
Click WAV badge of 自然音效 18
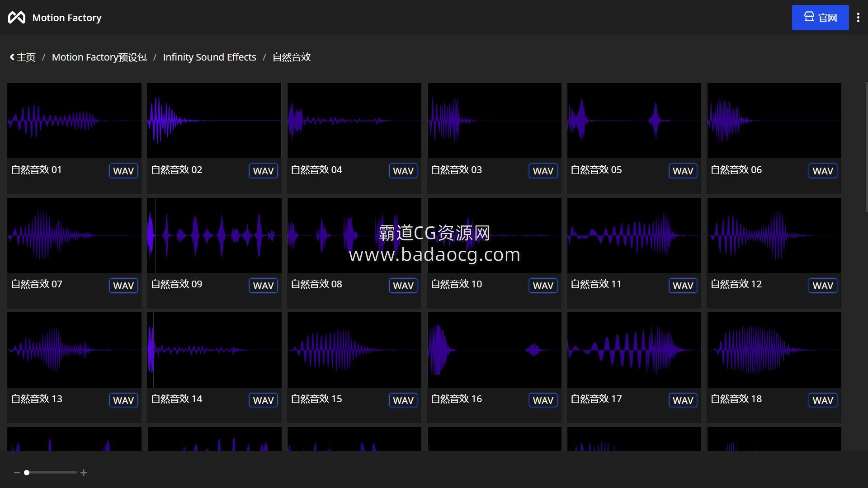coord(823,400)
